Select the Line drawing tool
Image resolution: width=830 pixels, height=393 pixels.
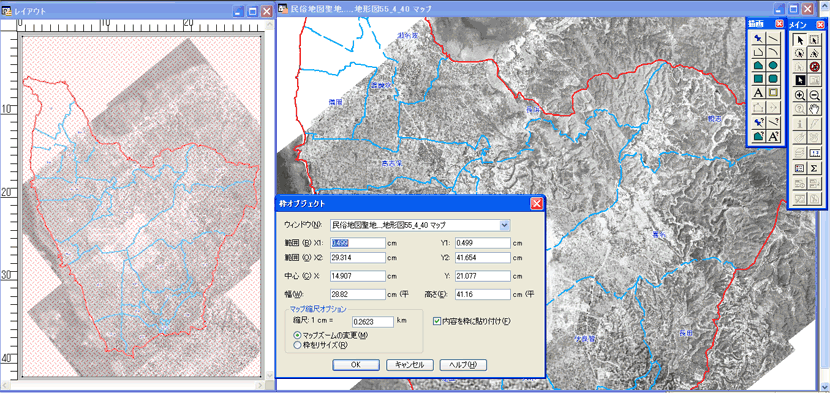click(773, 39)
